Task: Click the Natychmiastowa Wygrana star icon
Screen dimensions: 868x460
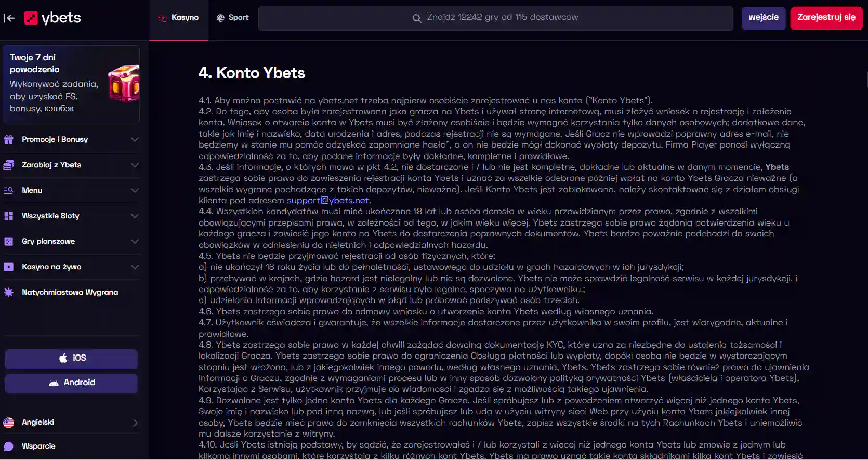Action: tap(8, 292)
